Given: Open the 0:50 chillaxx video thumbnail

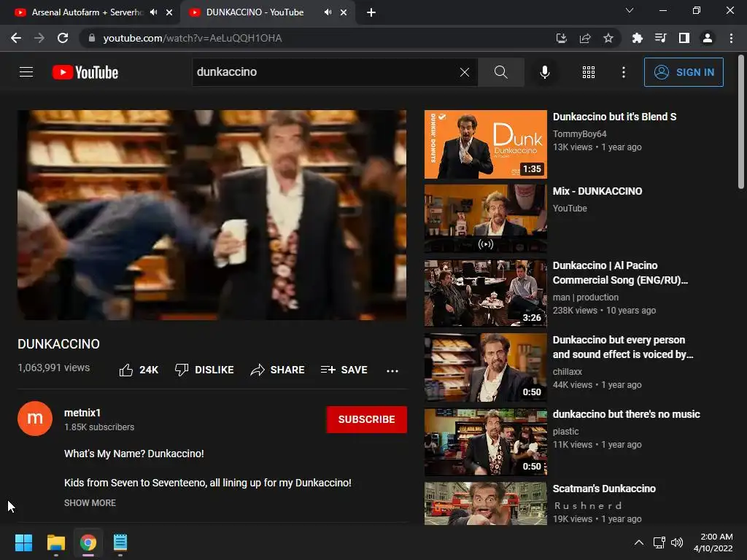Looking at the screenshot, I should point(485,367).
